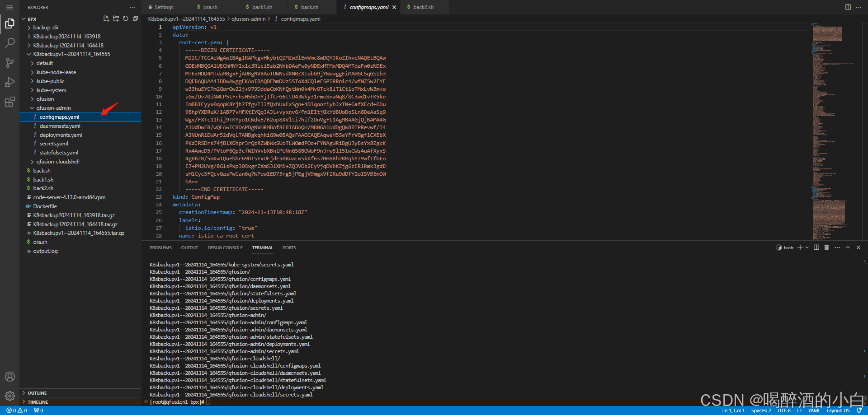Open notifications bell in status bar
This screenshot has width=868, height=415.
[859, 410]
